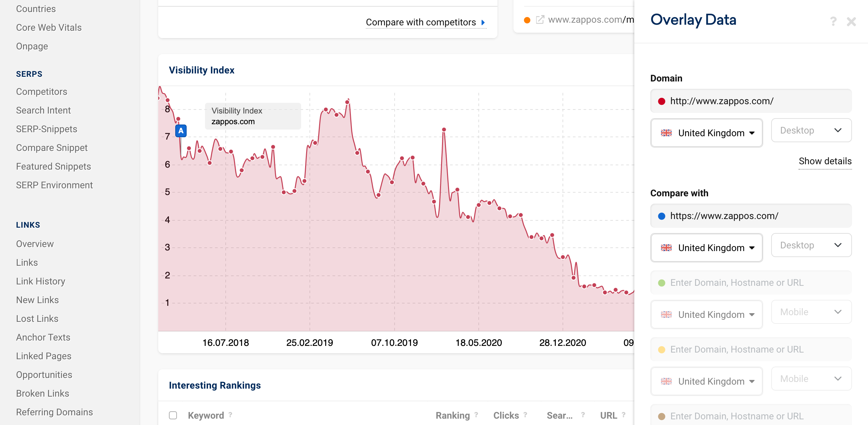
Task: Click the UK flag icon in first country dropdown
Action: [x=666, y=133]
